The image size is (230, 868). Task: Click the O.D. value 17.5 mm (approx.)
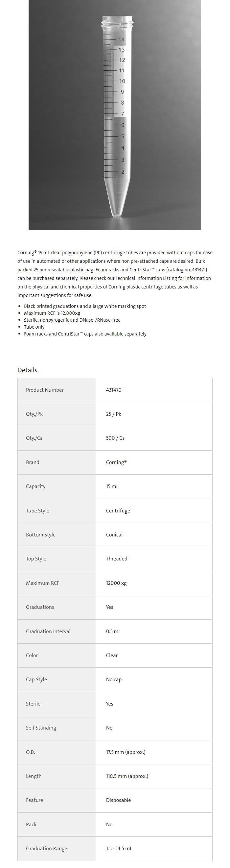126,752
